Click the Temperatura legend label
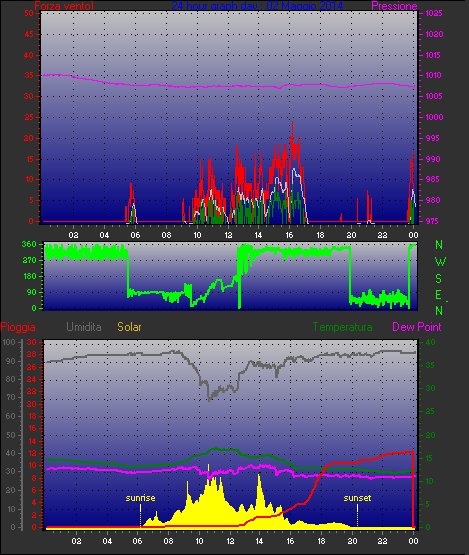 coord(342,327)
